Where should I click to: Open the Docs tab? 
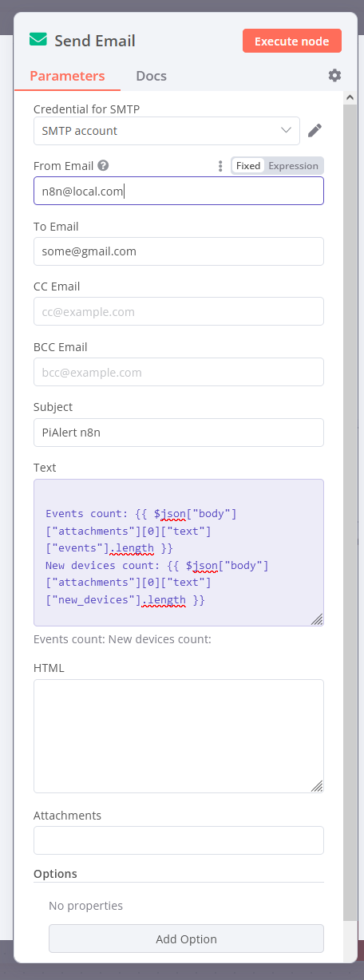[151, 76]
